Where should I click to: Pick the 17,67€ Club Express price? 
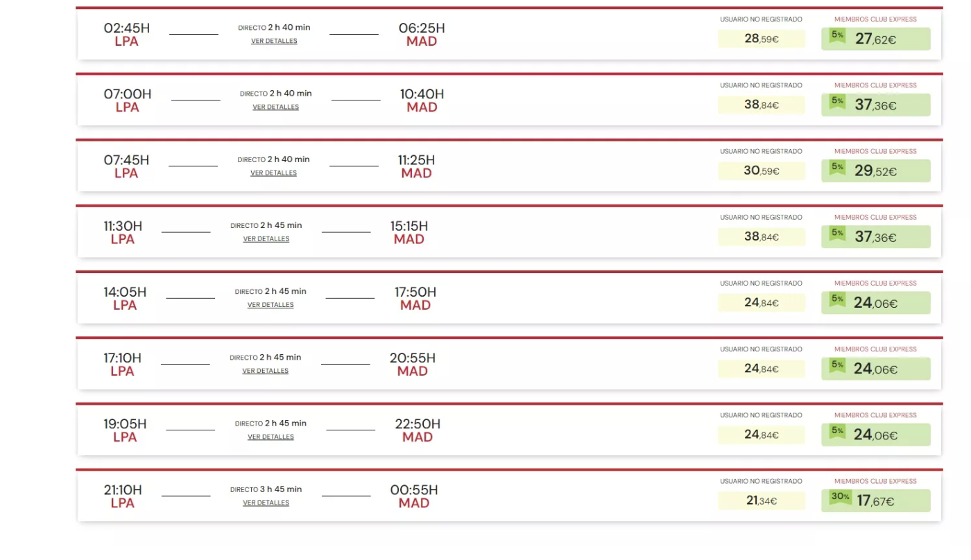[876, 501]
